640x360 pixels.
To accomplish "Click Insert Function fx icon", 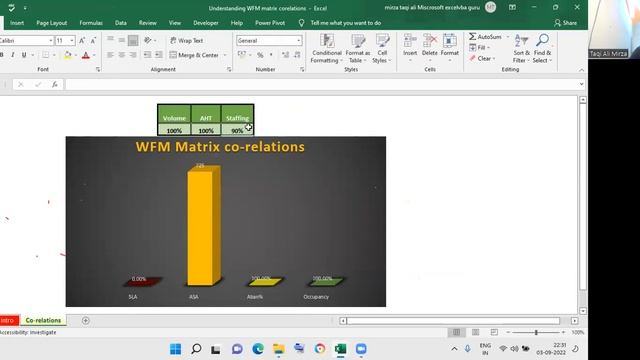I will click(x=54, y=84).
